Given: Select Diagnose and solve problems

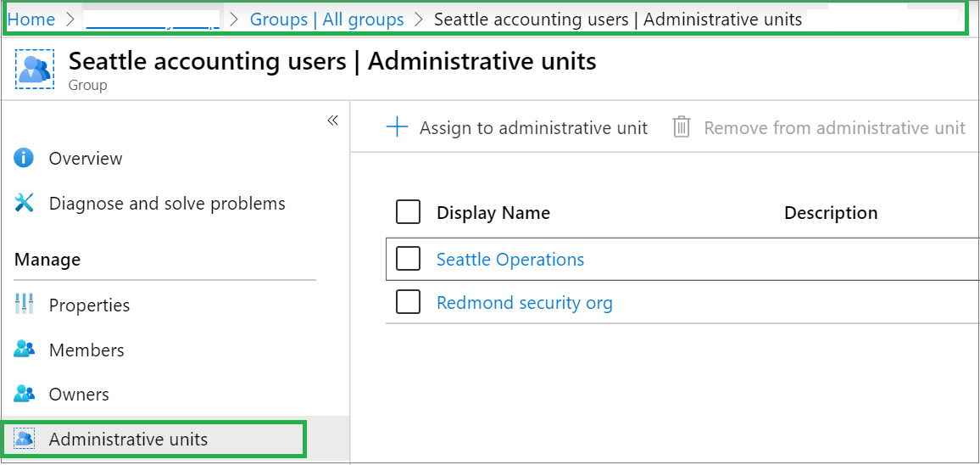Looking at the screenshot, I should click(167, 203).
